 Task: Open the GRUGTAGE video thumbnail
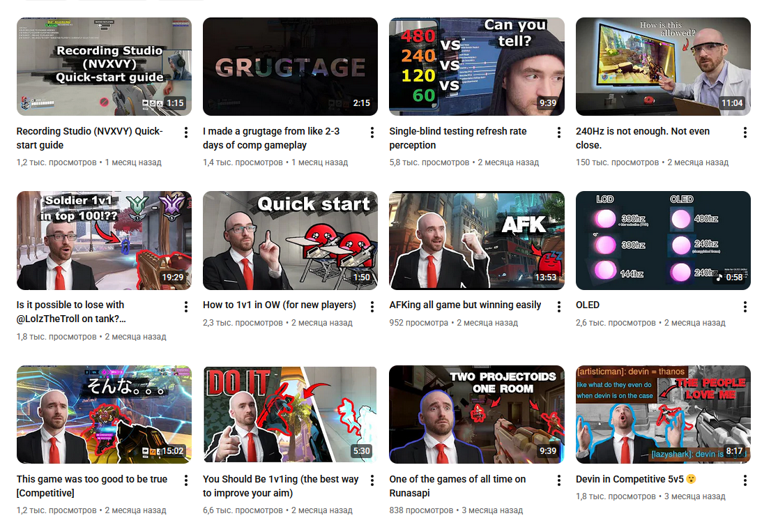290,66
